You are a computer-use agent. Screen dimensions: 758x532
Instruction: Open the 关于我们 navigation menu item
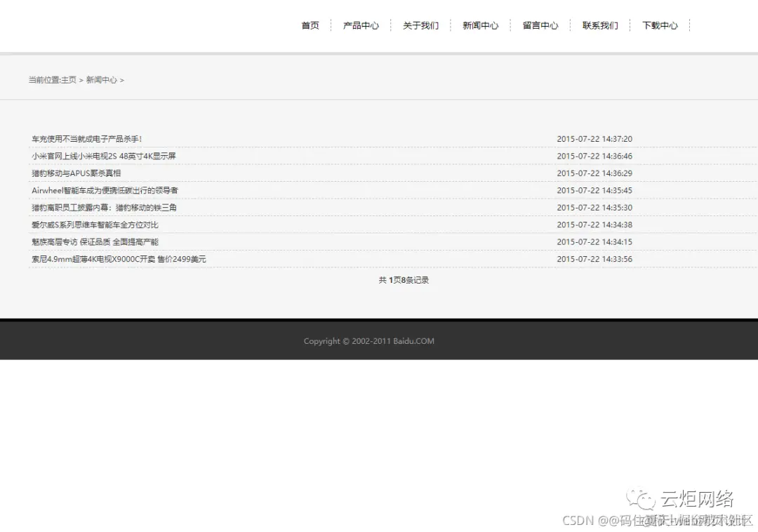pos(420,25)
